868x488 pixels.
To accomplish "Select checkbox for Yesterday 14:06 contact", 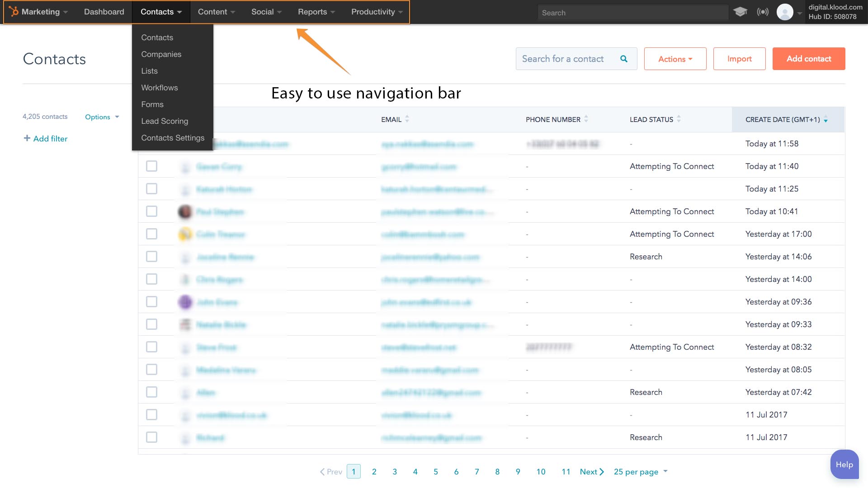I will click(151, 257).
